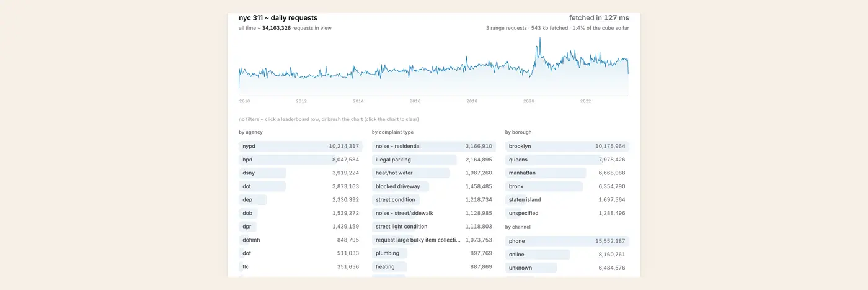Click the 2022 axis label
Screen dimensions: 868x290
[585, 101]
